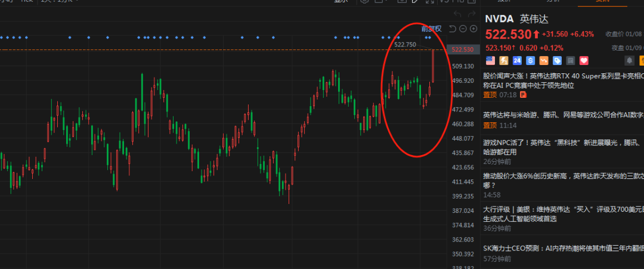Viewport: 644px width, 269px height.
Task: Click the 夜盘 01/09 label
Action: pyautogui.click(x=626, y=48)
